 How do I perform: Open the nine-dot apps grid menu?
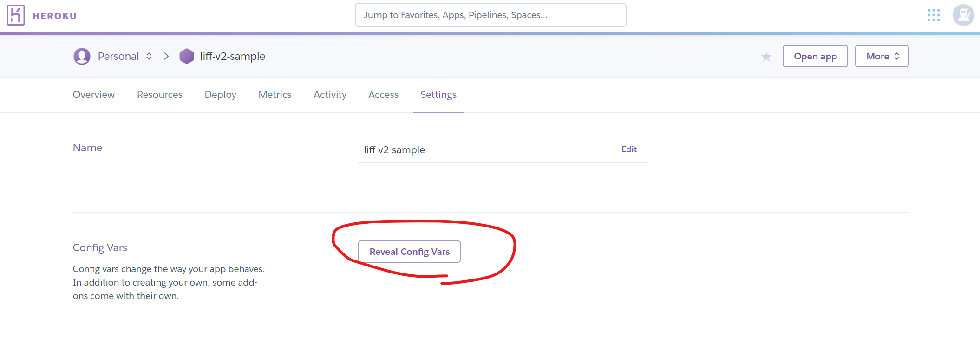[x=934, y=15]
